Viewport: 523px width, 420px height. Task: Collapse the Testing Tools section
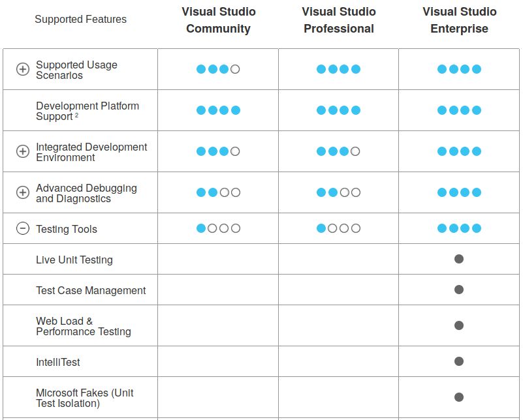(23, 228)
